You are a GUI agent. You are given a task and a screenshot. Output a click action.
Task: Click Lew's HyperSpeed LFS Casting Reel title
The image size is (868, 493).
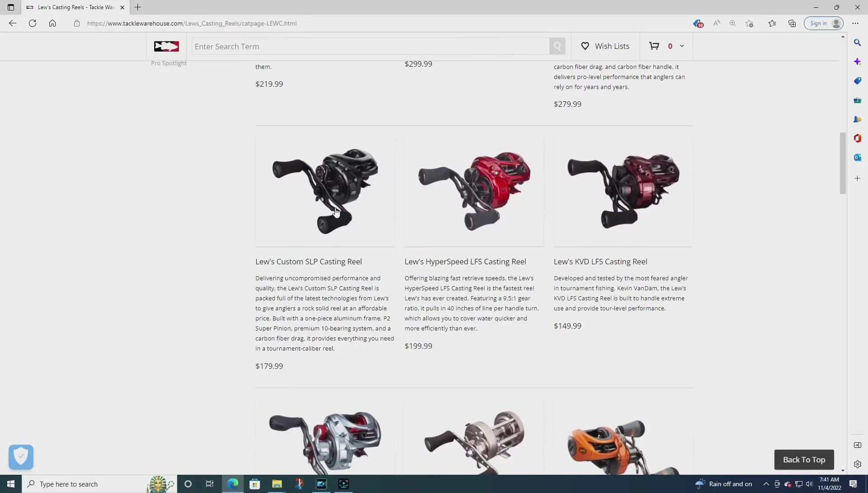465,261
